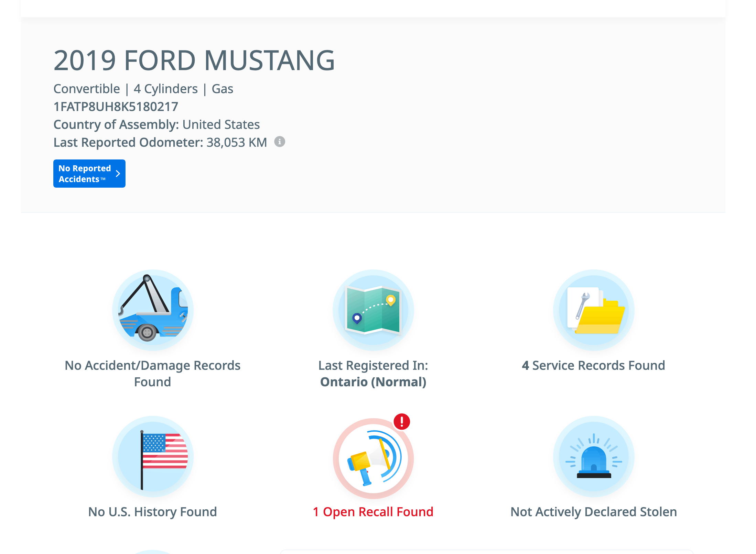The height and width of the screenshot is (554, 756).
Task: Click the arrow on No Reported Accidents button
Action: pyautogui.click(x=118, y=174)
